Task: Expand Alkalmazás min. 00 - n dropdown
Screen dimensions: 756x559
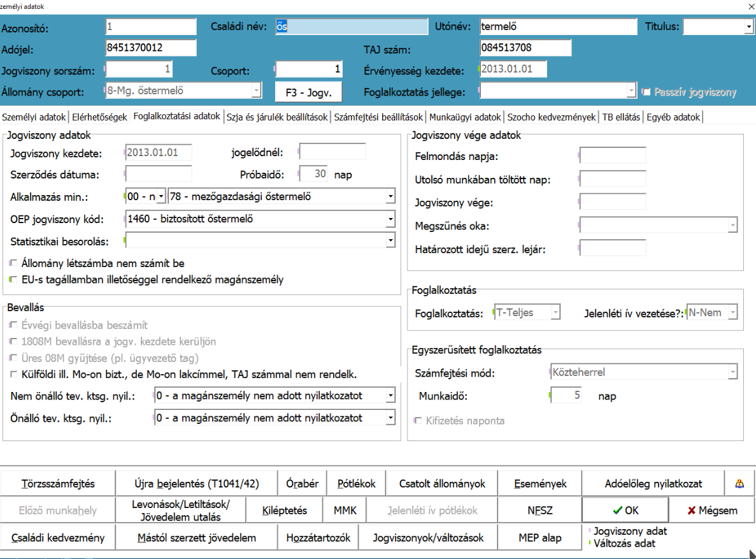Action: (161, 196)
